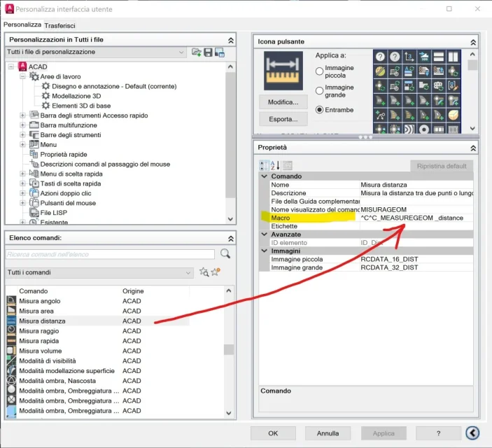Click the large ruler distance preview icon
The image size is (492, 448).
(x=283, y=71)
